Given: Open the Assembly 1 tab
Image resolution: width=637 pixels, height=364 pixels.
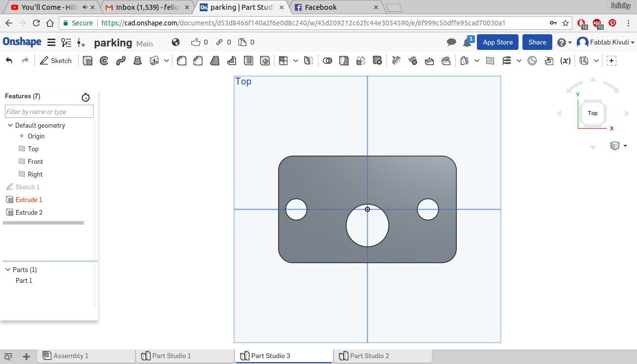Looking at the screenshot, I should (71, 356).
